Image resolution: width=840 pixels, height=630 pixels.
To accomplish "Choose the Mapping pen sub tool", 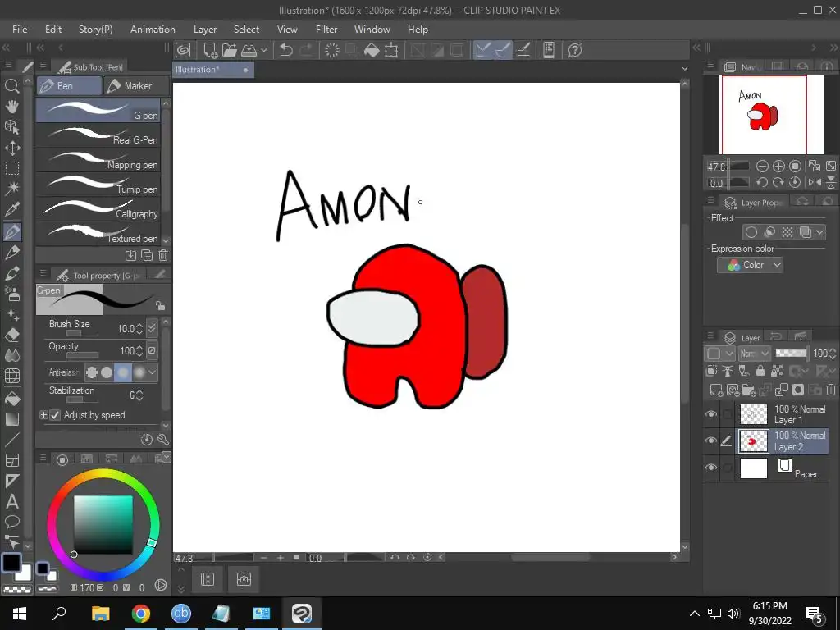I will point(98,159).
